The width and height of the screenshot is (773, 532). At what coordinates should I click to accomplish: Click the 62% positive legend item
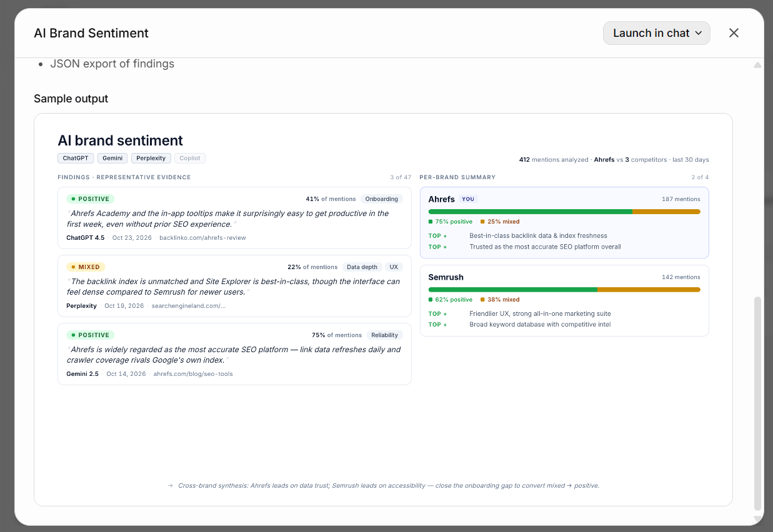tap(451, 300)
